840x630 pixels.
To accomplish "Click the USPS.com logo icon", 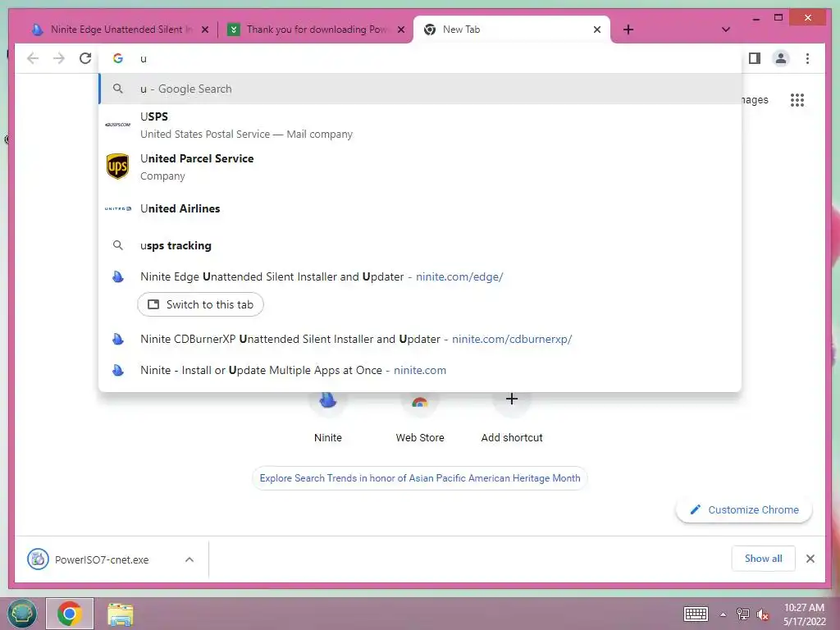I will [118, 125].
